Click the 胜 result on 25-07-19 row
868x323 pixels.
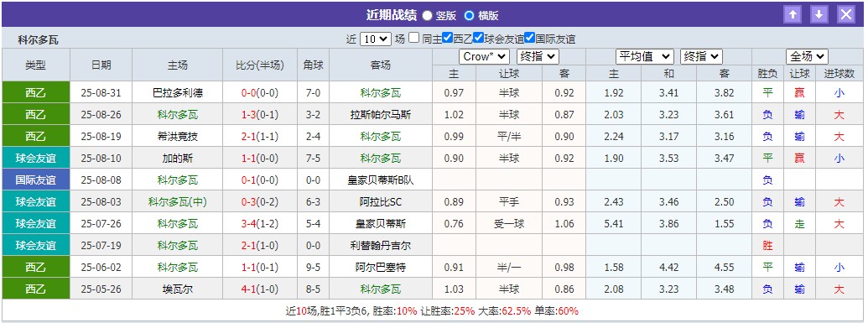click(x=767, y=246)
